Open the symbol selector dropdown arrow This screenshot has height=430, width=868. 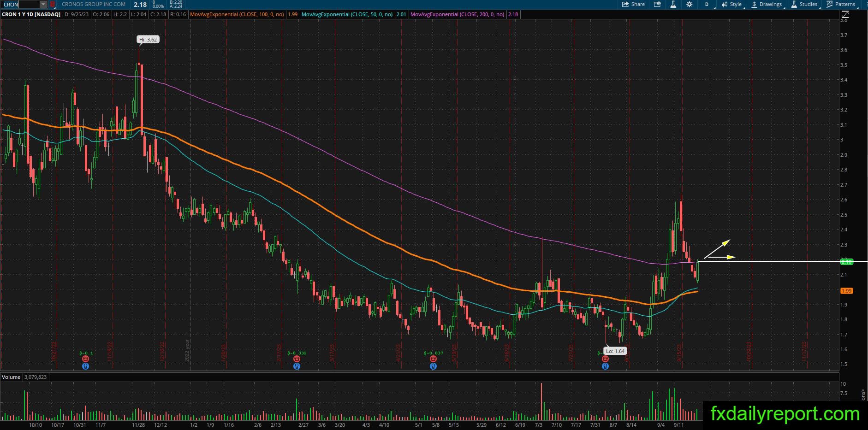(x=43, y=4)
